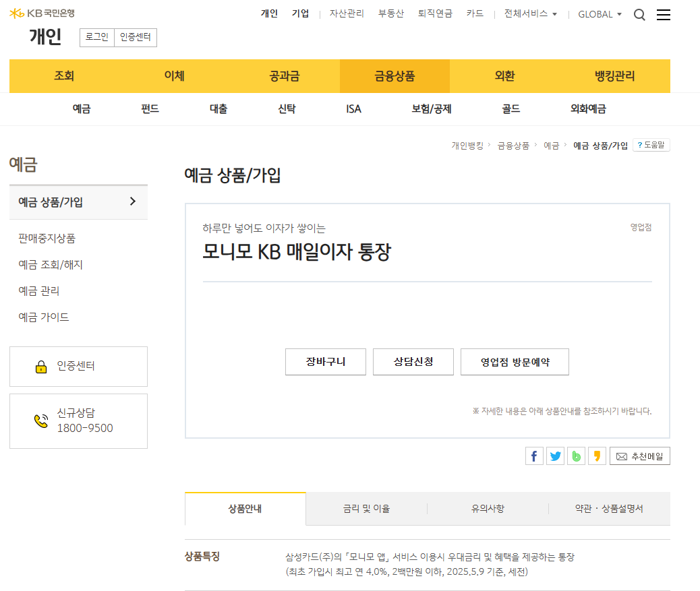Open 예금 가이드 in sidebar
Image resolution: width=700 pixels, height=591 pixels.
click(44, 317)
